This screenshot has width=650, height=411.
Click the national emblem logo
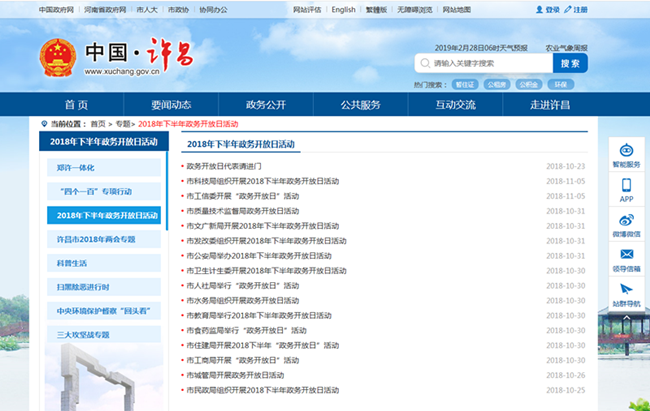click(56, 59)
